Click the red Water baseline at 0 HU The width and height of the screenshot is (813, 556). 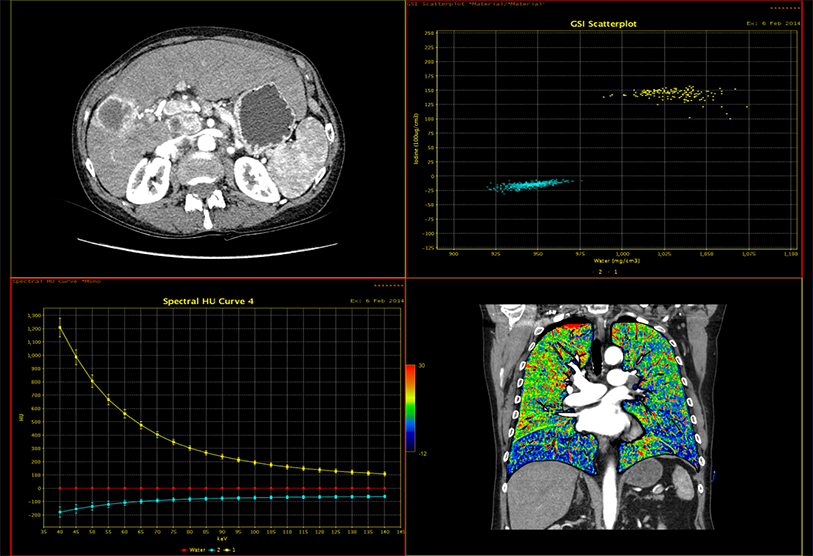(x=222, y=489)
